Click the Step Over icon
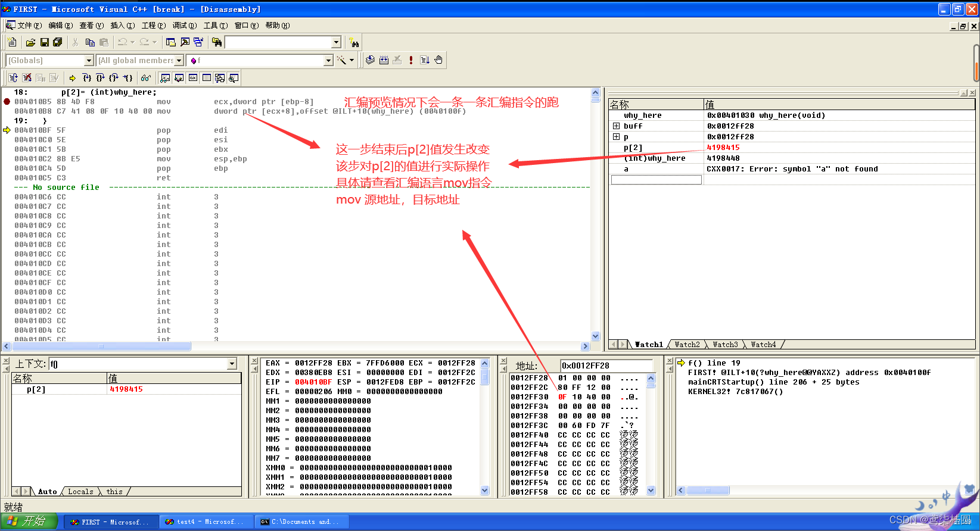The image size is (980, 531). tap(100, 78)
